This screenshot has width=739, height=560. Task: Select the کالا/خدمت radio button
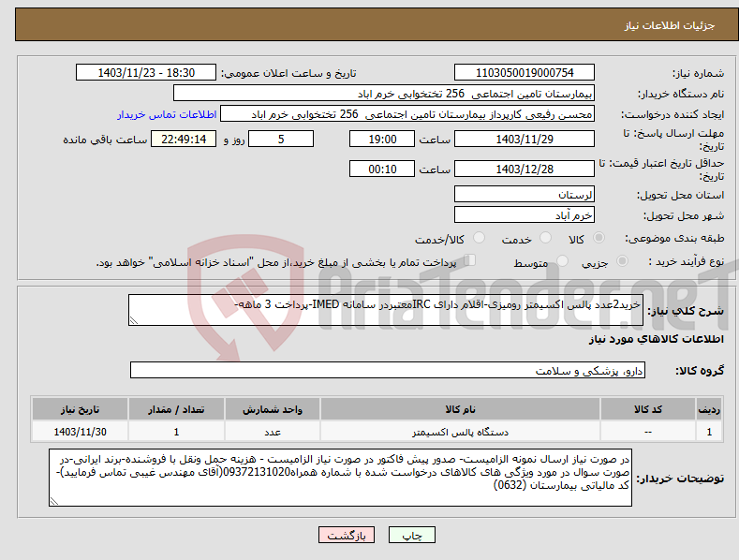(479, 238)
